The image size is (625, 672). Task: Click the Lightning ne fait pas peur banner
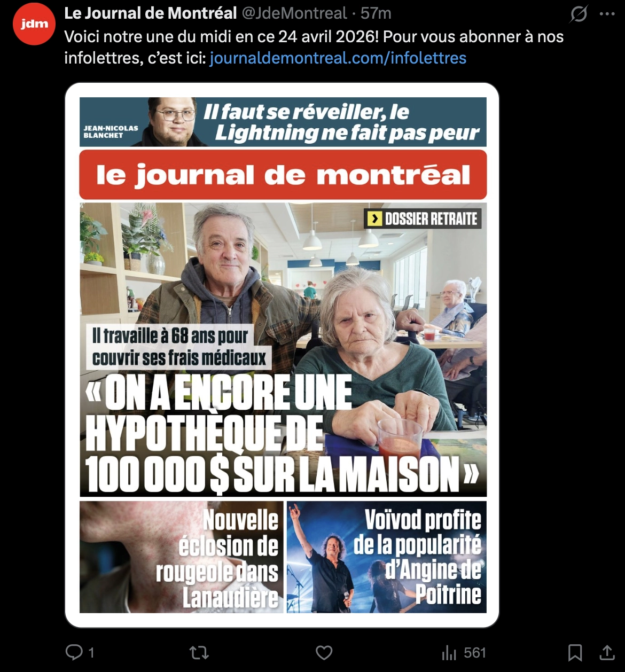(283, 122)
